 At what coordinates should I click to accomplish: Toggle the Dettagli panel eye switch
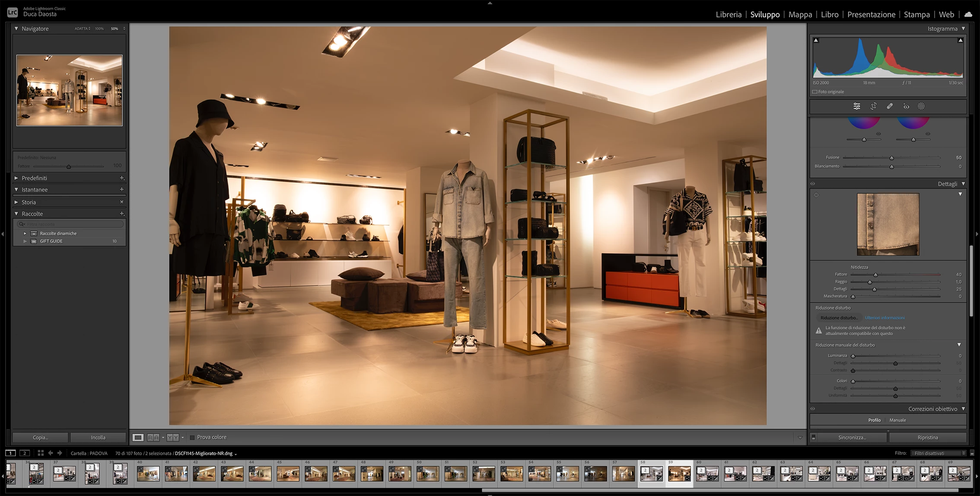point(813,184)
